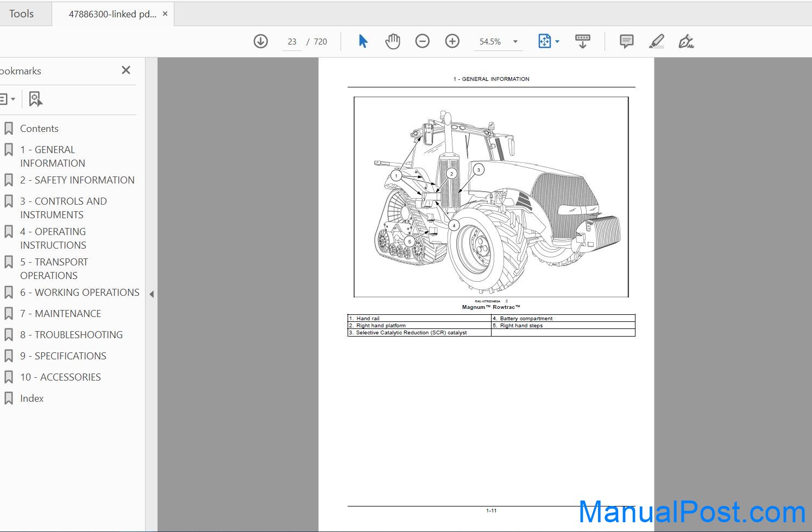Screen dimensions: 812x532
Task: Click the next page down arrow icon
Action: coord(261,41)
